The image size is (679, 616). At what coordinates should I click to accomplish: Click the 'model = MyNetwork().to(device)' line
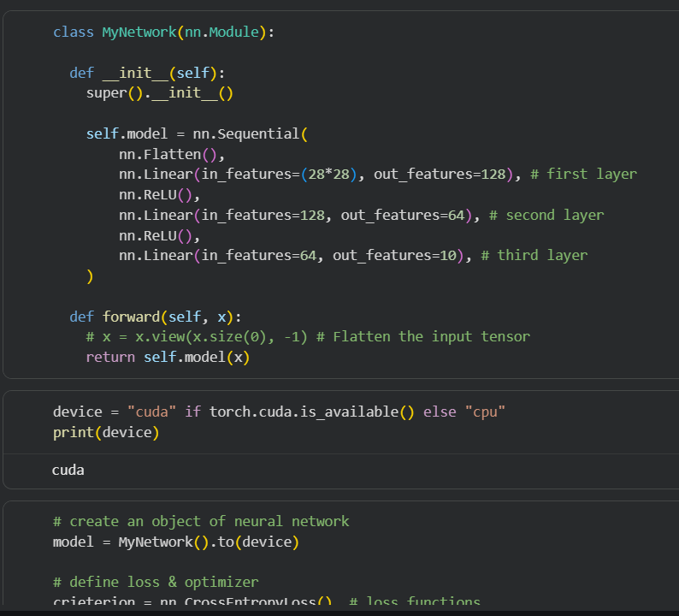point(176,542)
